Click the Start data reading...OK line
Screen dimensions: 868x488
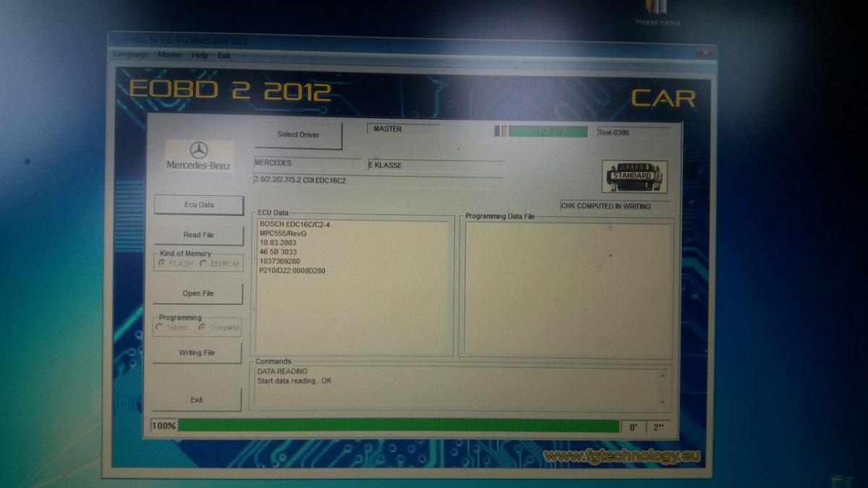(x=294, y=381)
